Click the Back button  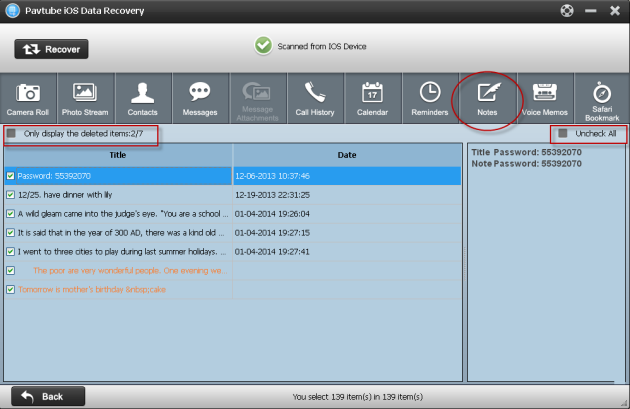pyautogui.click(x=48, y=397)
